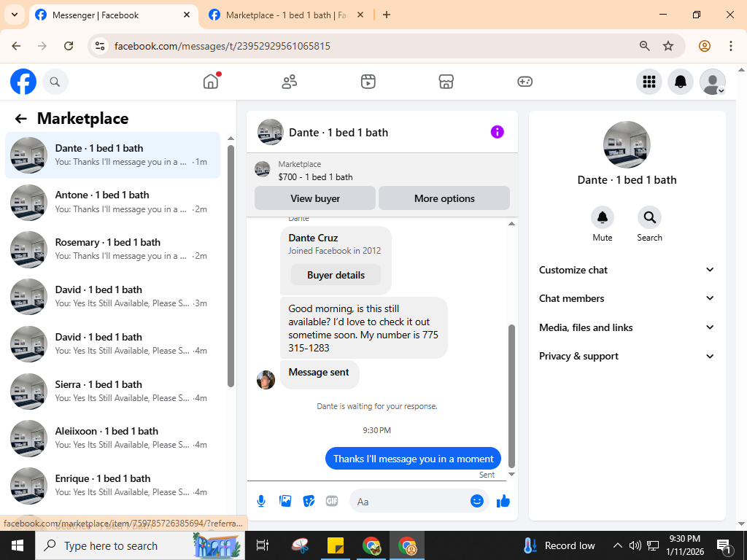Screen dimensions: 747x560
Task: Send a thumbs-up like
Action: 503,501
